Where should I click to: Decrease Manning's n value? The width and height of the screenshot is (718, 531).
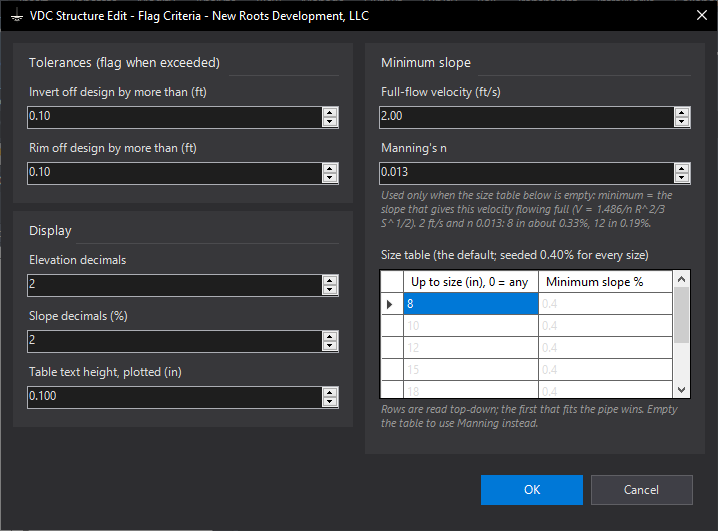pos(682,178)
